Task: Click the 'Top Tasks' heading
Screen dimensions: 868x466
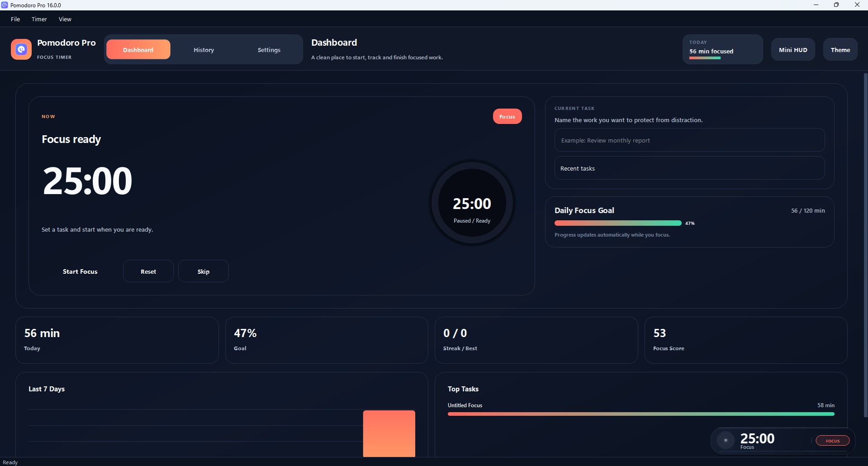Action: tap(463, 389)
